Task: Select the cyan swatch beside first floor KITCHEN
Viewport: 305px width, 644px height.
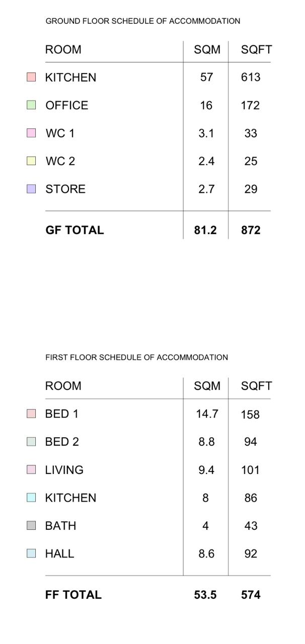Action: (x=31, y=498)
